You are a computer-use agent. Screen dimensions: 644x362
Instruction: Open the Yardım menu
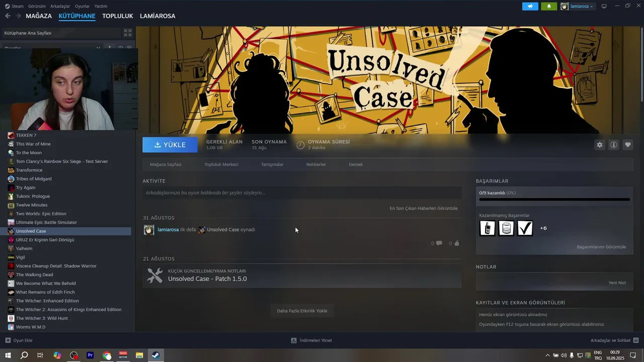(101, 6)
